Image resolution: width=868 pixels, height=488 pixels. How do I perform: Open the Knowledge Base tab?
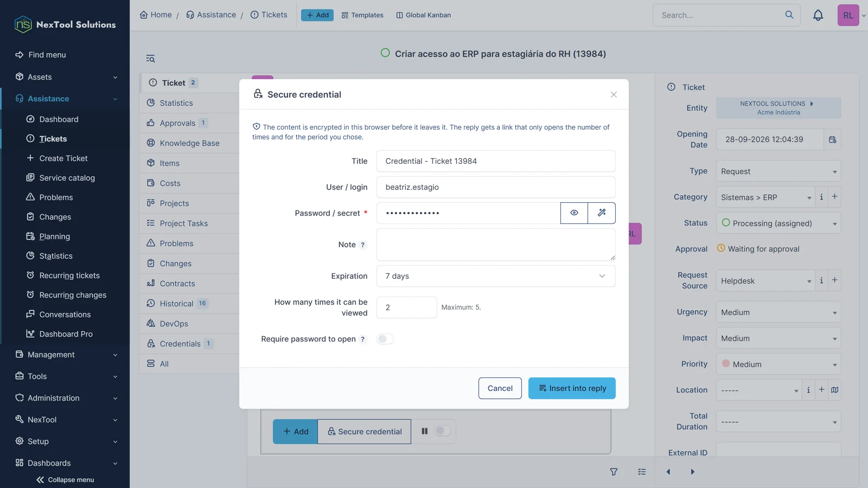coord(189,143)
